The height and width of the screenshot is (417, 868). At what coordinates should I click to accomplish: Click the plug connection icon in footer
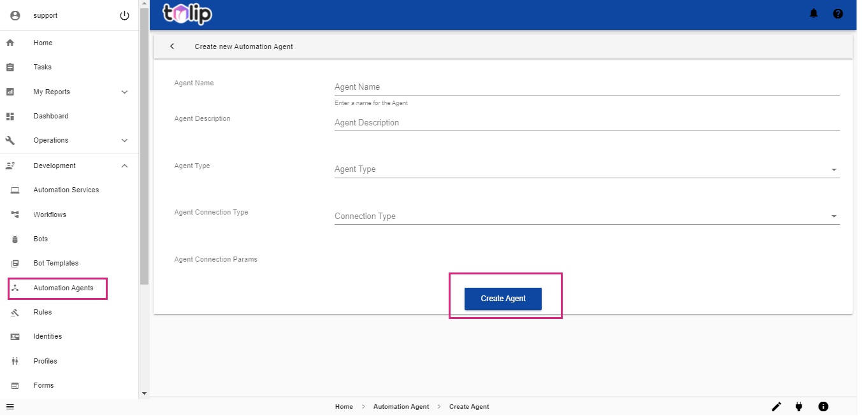pyautogui.click(x=799, y=406)
